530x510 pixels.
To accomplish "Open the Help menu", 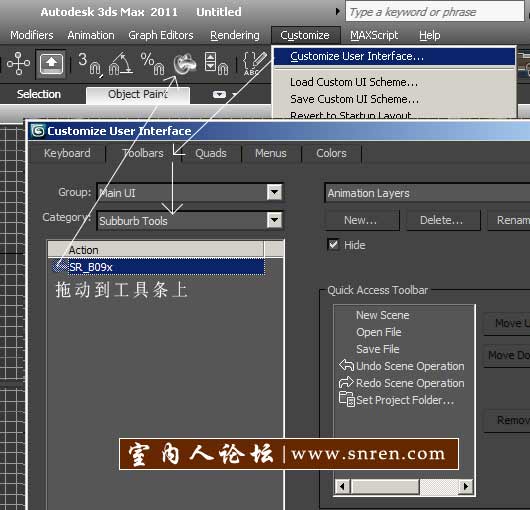I will coord(430,35).
